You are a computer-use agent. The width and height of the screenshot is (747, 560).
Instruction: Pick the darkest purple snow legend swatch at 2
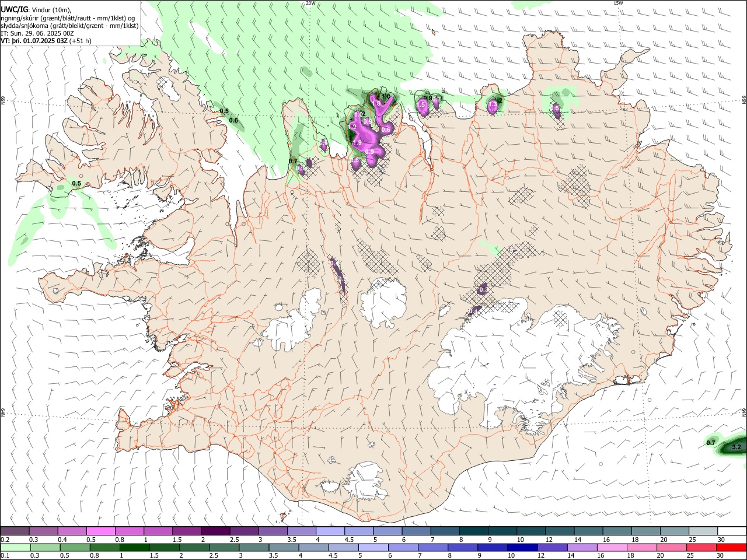(215, 531)
